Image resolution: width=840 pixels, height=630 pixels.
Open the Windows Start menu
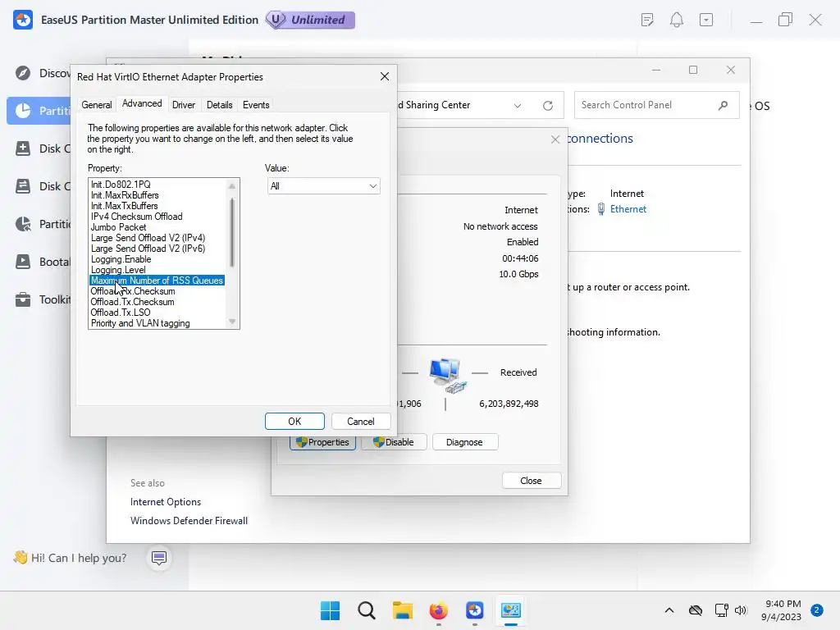330,610
